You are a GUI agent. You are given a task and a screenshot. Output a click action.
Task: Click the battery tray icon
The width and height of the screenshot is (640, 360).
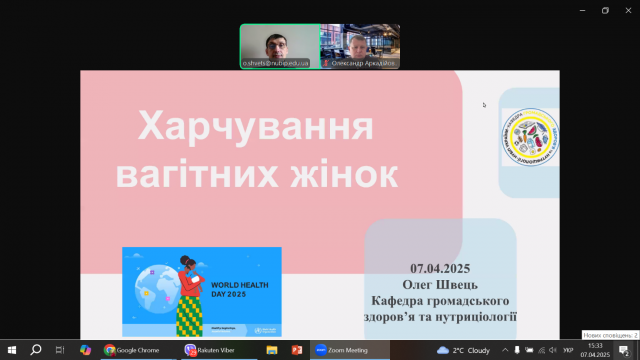point(529,350)
